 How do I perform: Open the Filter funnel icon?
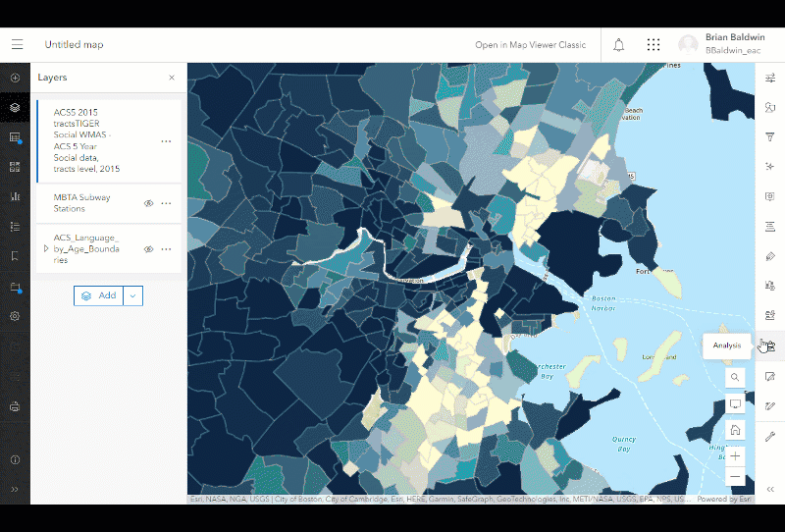click(770, 137)
